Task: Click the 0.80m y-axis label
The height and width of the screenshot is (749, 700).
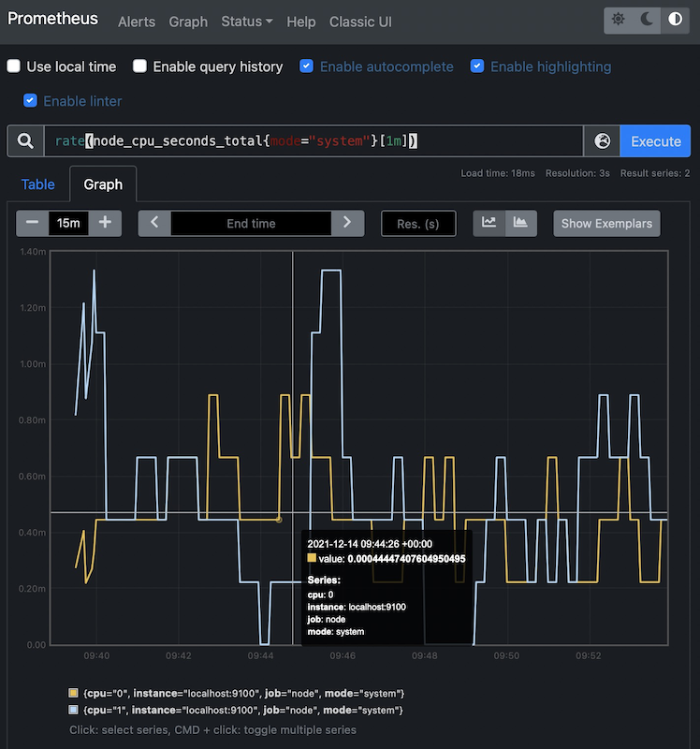Action: 32,420
